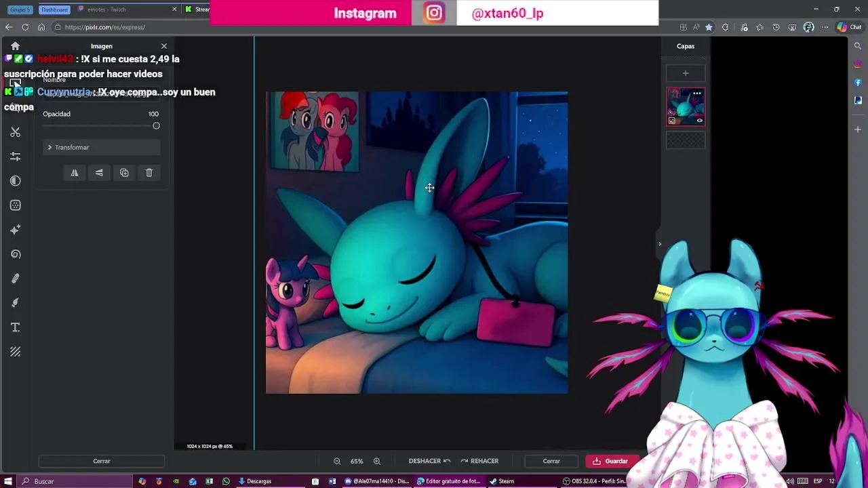The image size is (868, 488).
Task: Select the Draw brush tool
Action: coord(15,303)
